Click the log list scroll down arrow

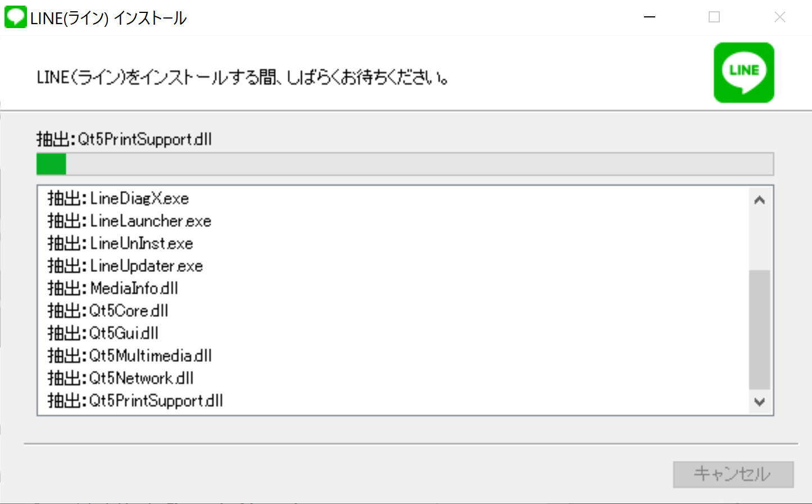click(x=760, y=402)
